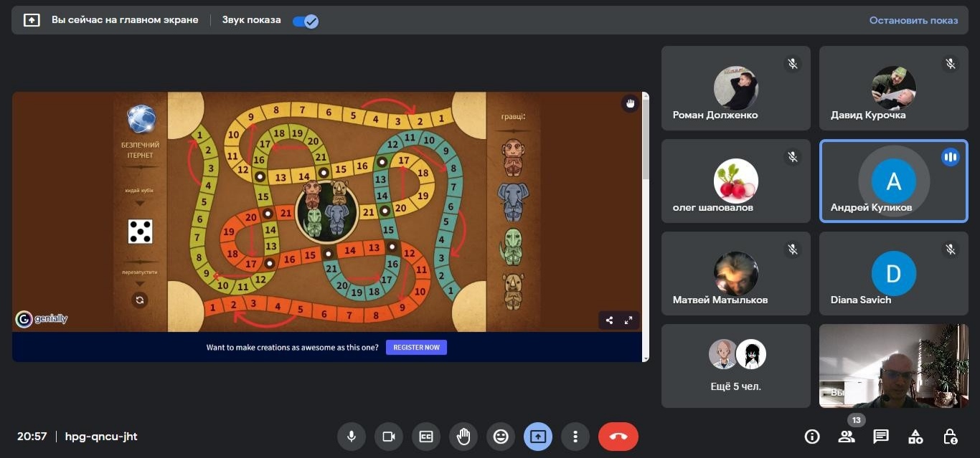Click the muted mic icon on Diana Savich
This screenshot has height=458, width=980.
pyautogui.click(x=951, y=249)
